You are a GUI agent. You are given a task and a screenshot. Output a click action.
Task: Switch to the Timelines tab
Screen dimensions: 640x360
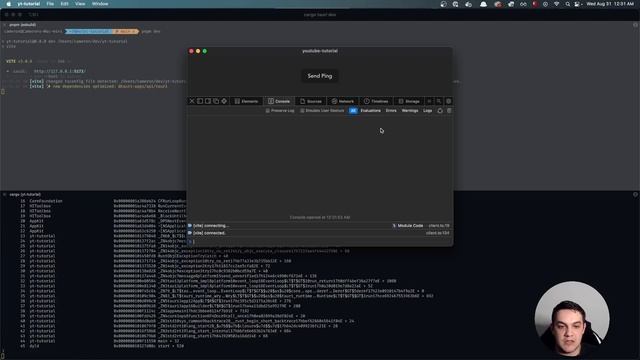point(376,101)
